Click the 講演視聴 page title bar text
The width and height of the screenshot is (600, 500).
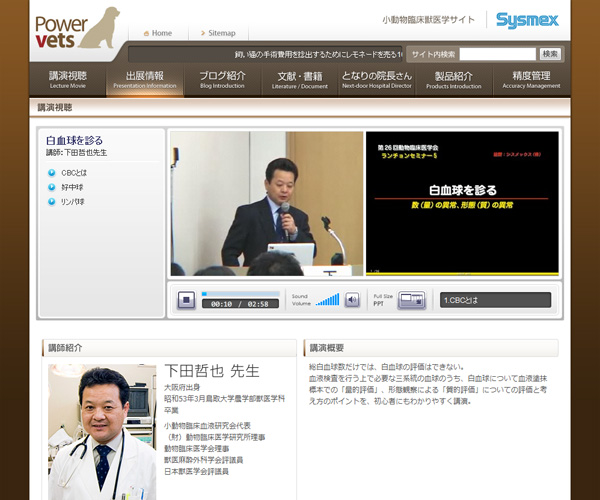tap(55, 107)
